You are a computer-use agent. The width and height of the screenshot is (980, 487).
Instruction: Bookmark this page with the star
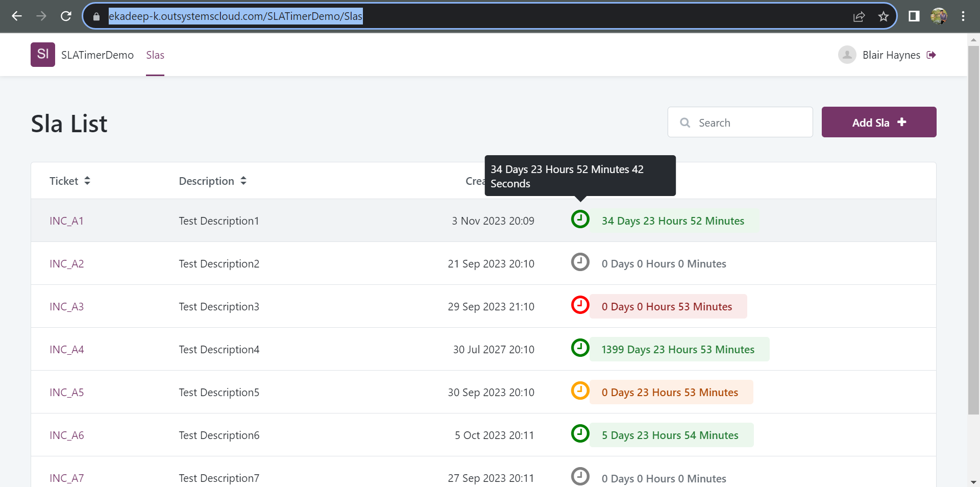point(884,16)
